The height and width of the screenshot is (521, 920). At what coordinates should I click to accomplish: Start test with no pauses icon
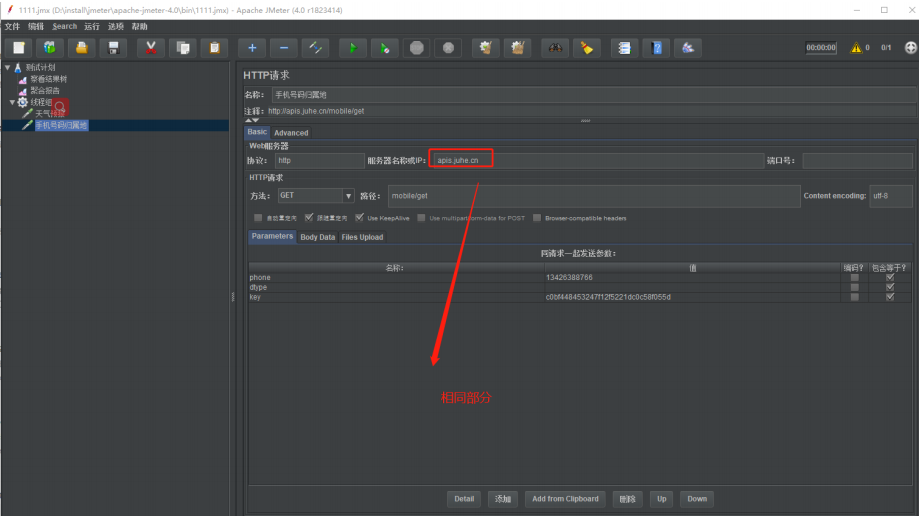384,48
